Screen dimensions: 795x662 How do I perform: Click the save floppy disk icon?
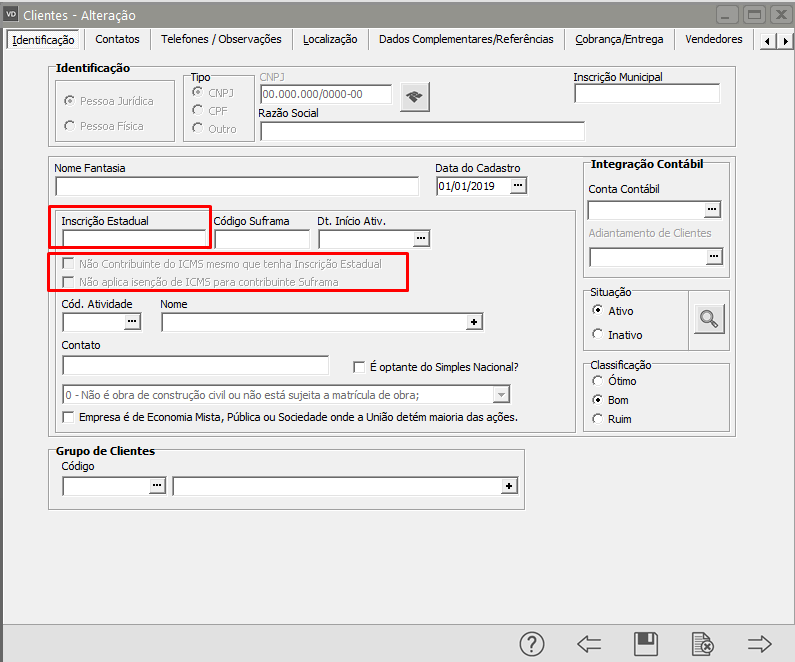pos(646,644)
